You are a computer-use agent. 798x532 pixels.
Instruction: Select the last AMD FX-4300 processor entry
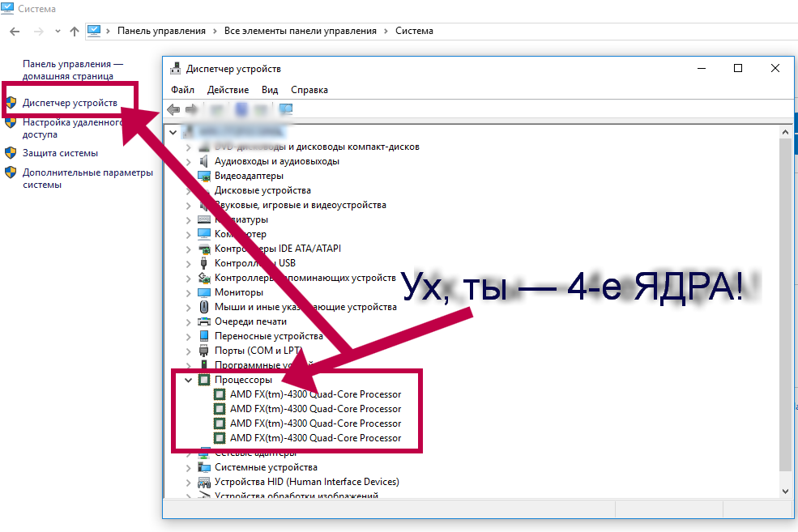(x=315, y=438)
